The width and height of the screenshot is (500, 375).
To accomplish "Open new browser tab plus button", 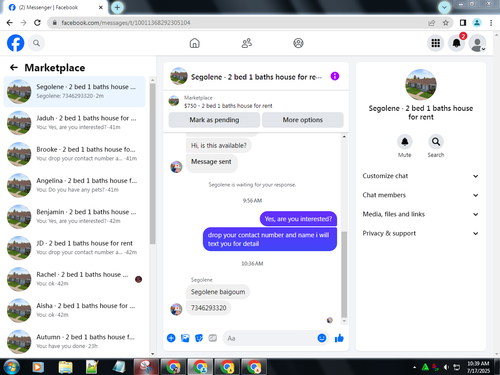I will (117, 7).
